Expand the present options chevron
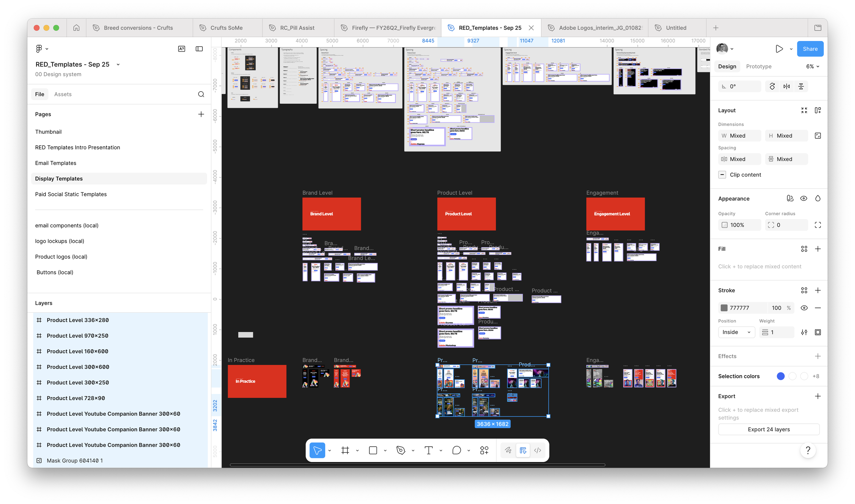 click(x=791, y=49)
